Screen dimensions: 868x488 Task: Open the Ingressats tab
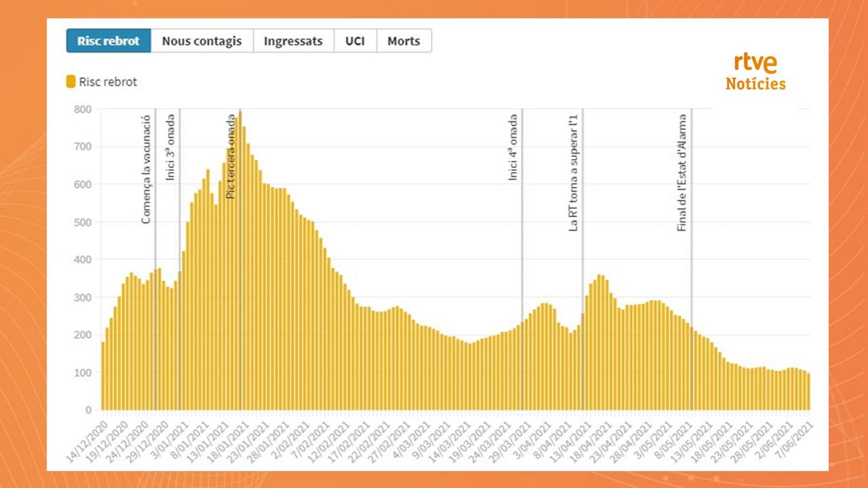(x=293, y=41)
